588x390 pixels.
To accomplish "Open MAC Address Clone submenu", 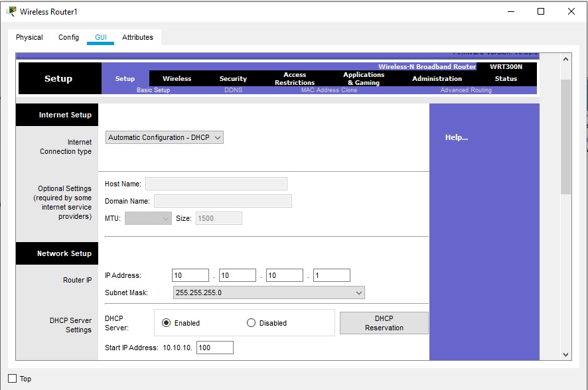I will tap(329, 90).
